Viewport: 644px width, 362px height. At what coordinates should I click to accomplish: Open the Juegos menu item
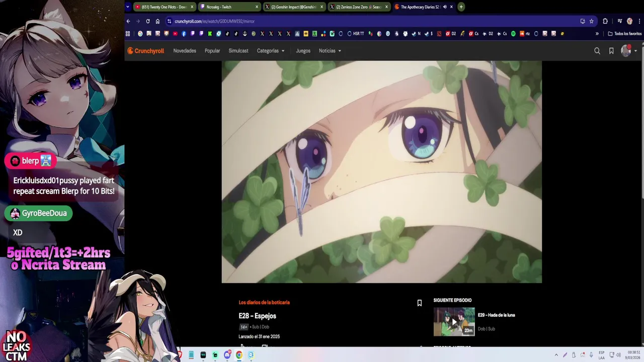[x=303, y=51]
